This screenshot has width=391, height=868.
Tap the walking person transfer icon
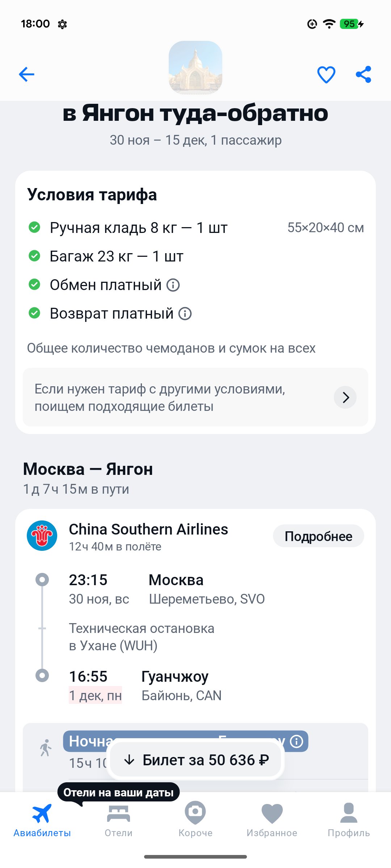(46, 748)
